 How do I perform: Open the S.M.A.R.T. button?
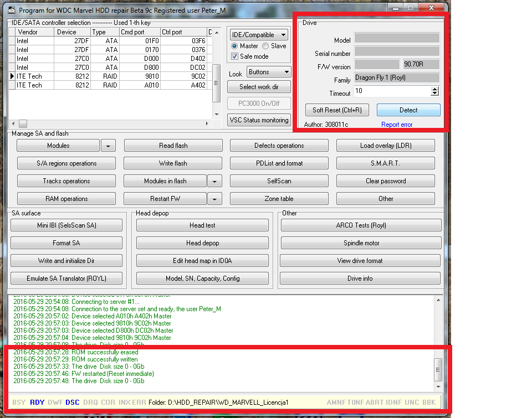(386, 163)
